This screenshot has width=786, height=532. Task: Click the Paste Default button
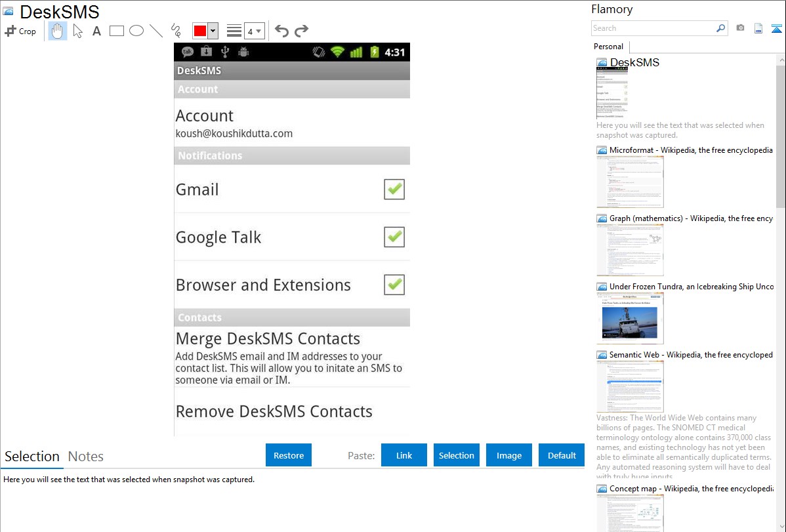coord(562,455)
